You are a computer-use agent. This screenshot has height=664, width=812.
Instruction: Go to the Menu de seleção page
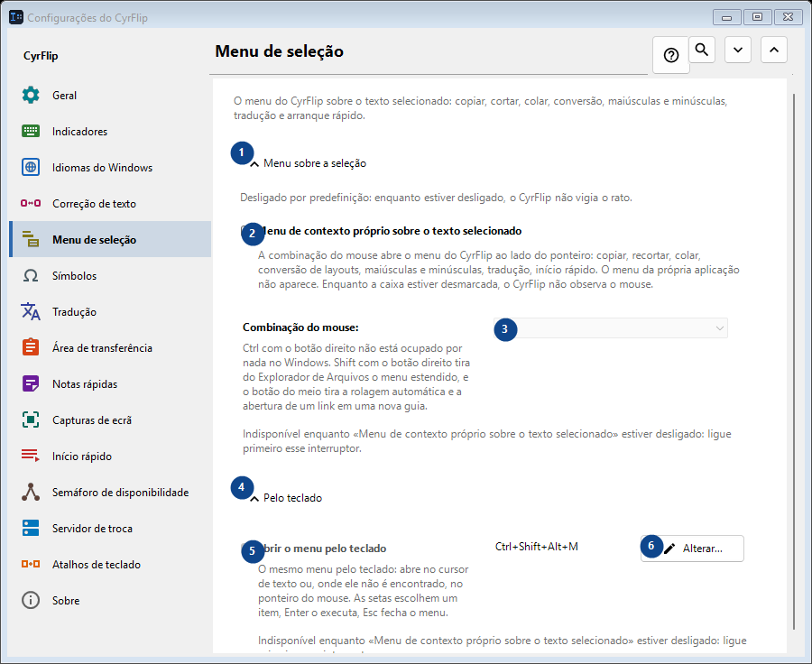tap(110, 239)
